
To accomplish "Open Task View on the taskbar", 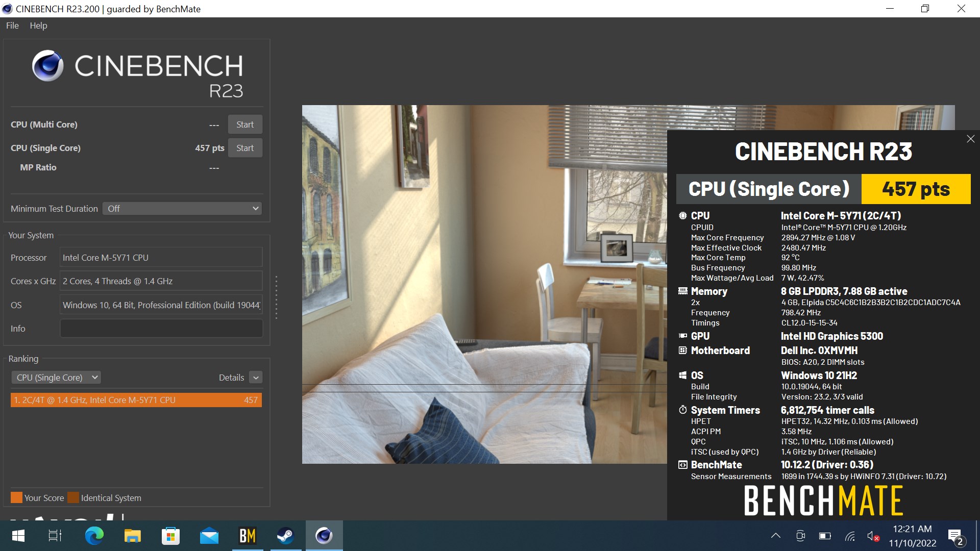I will [x=55, y=536].
